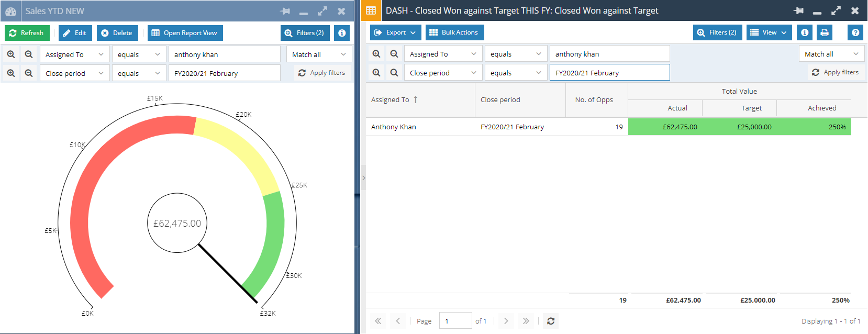868x334 pixels.
Task: Click the print icon in report toolbar
Action: (x=825, y=32)
